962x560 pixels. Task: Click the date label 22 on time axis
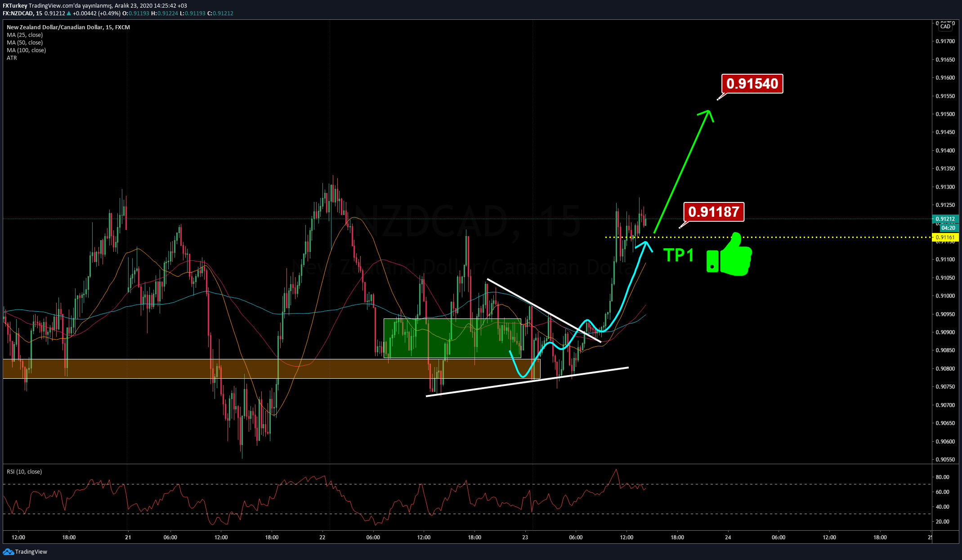(322, 538)
